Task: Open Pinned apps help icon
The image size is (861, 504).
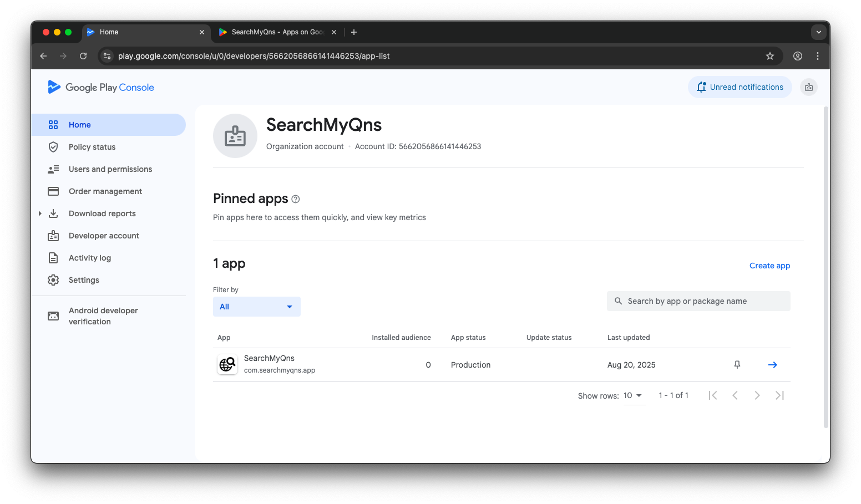Action: click(x=296, y=199)
